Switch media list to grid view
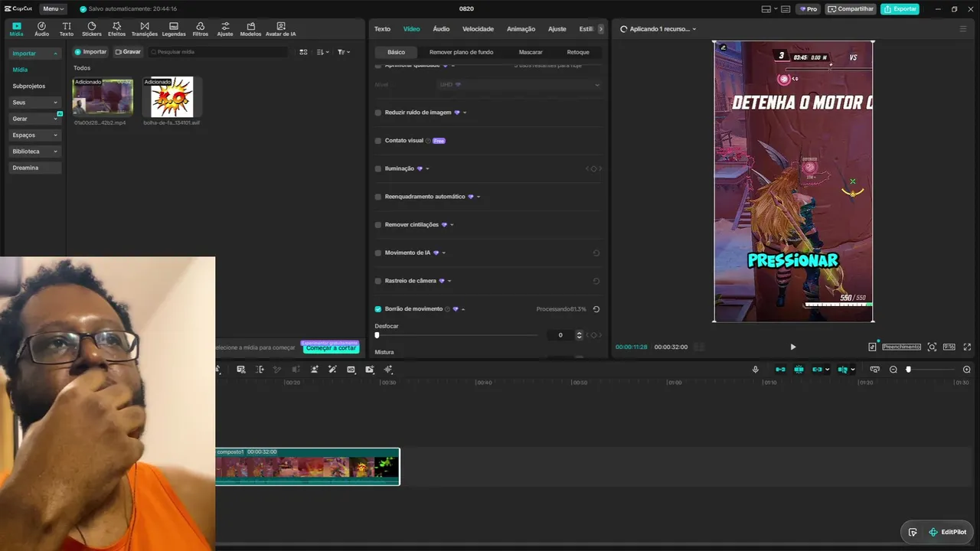This screenshot has width=980, height=551. [303, 52]
